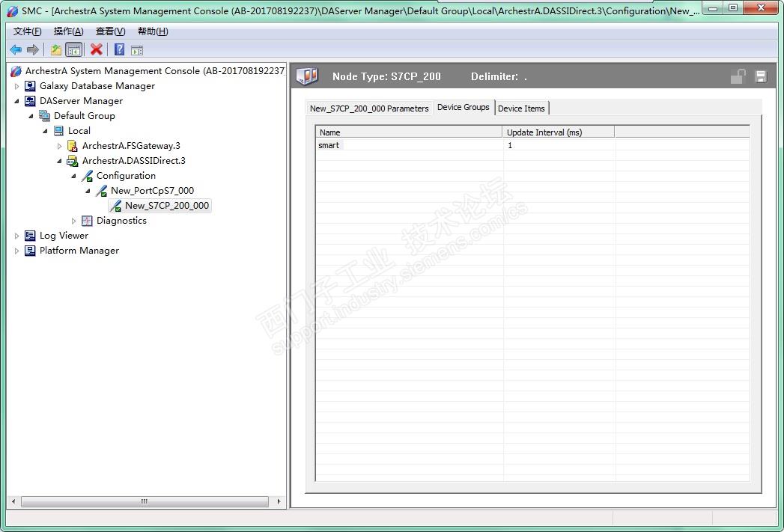Viewport: 784px width, 532px height.
Task: Click the Save disk icon in header
Action: 761,76
